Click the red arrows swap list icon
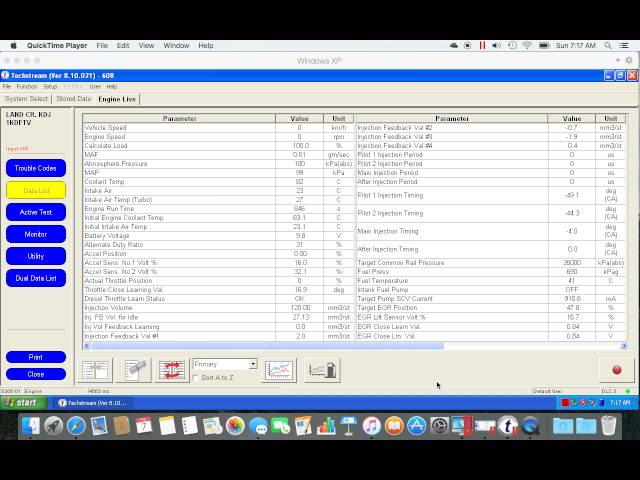640x480 pixels. point(172,370)
